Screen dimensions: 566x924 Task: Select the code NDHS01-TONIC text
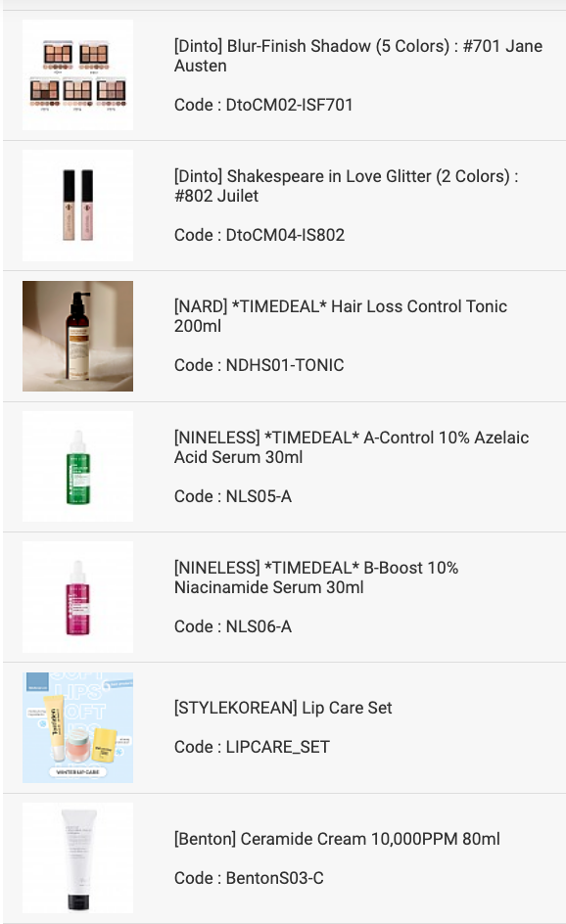pos(259,365)
